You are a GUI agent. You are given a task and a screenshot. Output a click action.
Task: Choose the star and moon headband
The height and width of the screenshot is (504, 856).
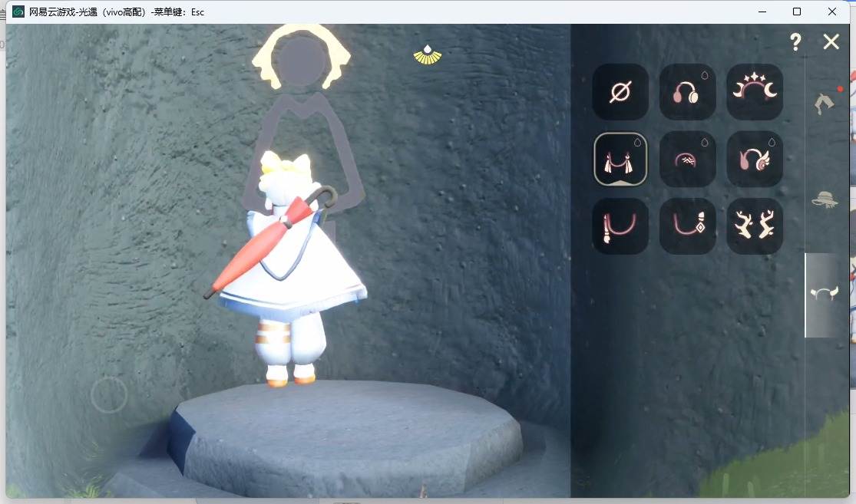755,91
